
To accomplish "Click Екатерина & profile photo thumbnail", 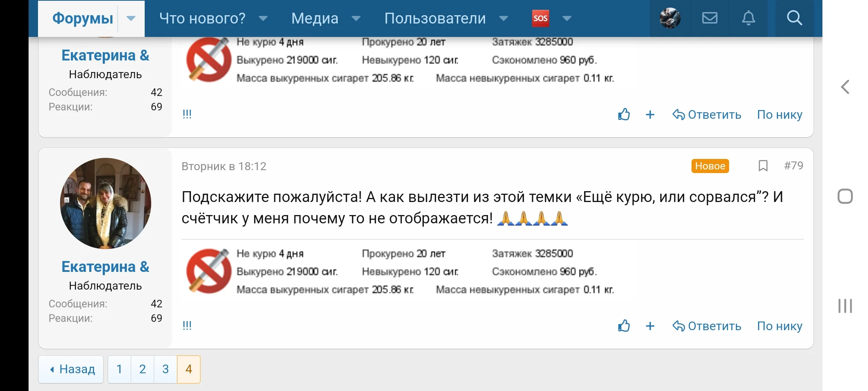I will tap(106, 203).
